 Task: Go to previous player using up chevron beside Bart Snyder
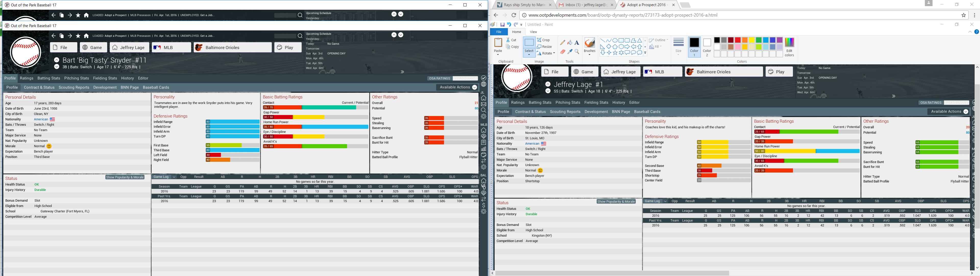click(57, 60)
